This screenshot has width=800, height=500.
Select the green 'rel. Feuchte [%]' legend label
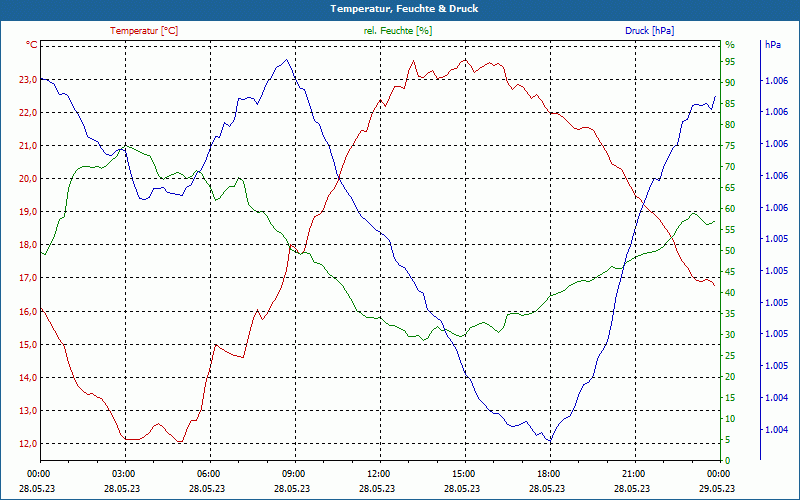(397, 31)
